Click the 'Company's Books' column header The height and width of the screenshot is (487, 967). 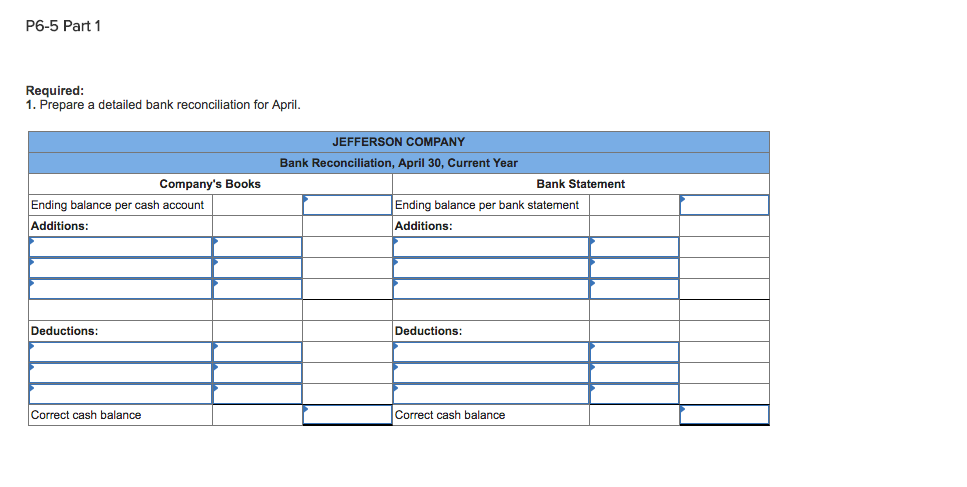(x=210, y=184)
